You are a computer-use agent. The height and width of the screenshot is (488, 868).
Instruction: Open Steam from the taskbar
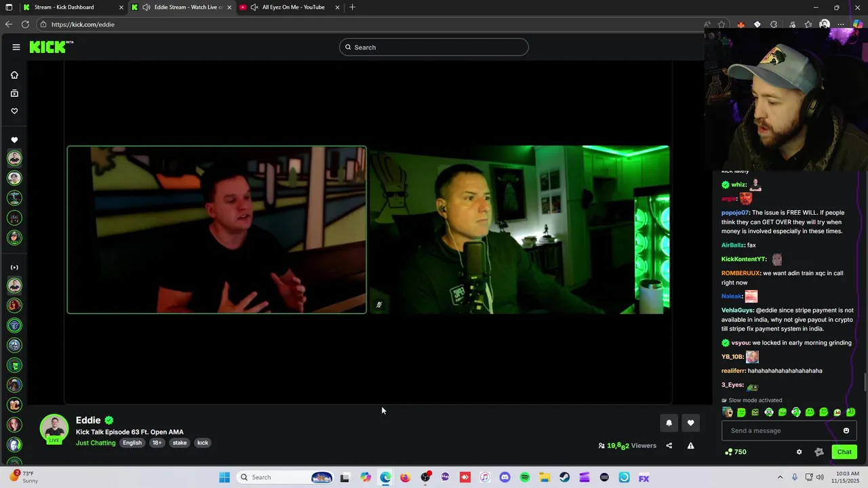(564, 477)
